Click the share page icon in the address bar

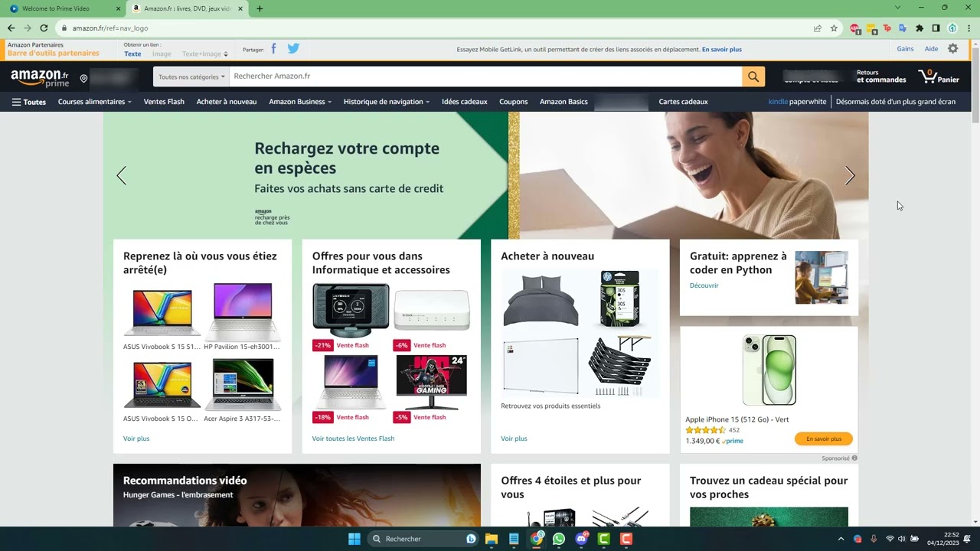coord(818,28)
